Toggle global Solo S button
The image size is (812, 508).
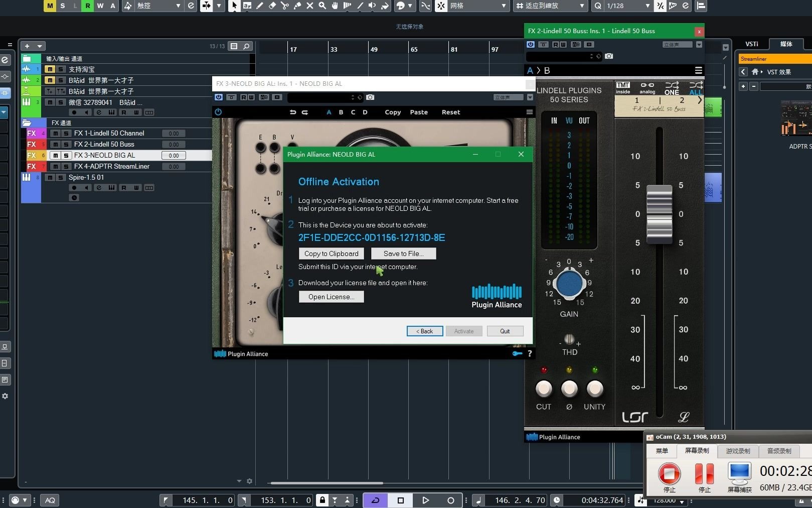tap(62, 6)
